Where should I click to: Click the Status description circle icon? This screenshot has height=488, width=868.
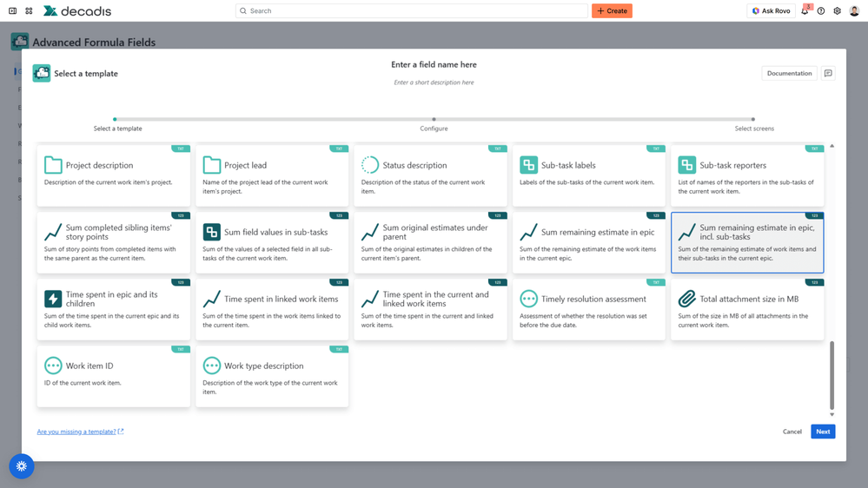pos(370,165)
